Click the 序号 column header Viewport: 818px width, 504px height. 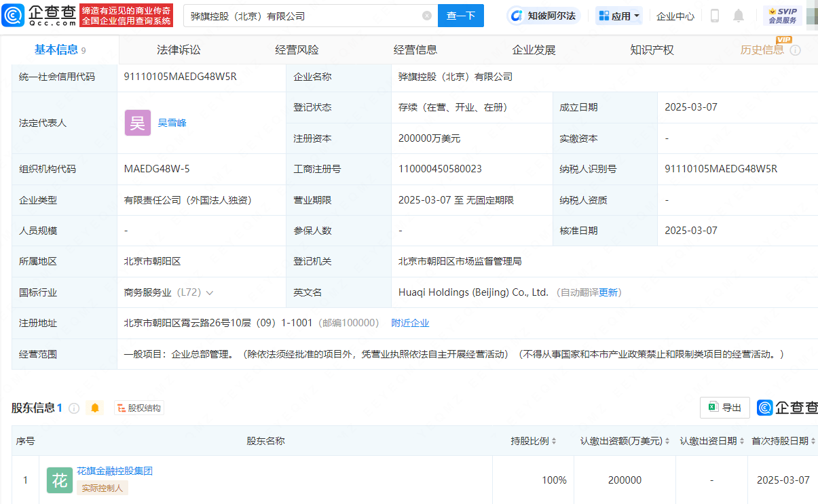coord(25,441)
